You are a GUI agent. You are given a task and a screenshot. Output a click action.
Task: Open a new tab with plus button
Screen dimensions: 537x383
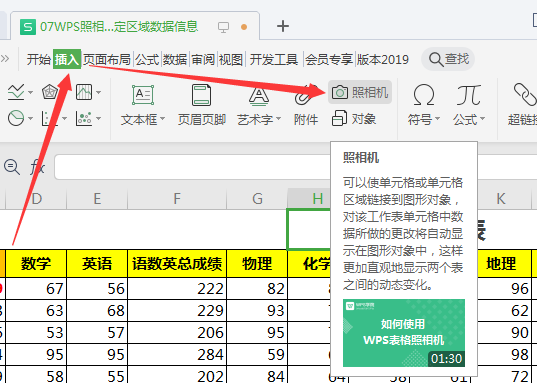[283, 26]
